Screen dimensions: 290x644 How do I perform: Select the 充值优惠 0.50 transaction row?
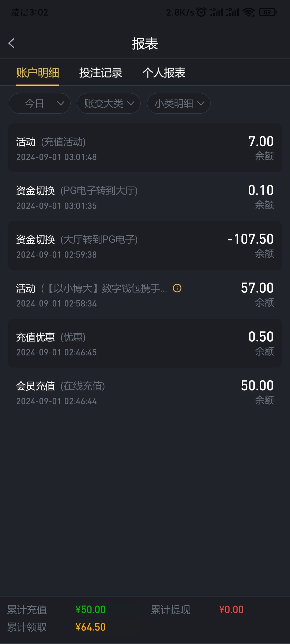tap(145, 343)
